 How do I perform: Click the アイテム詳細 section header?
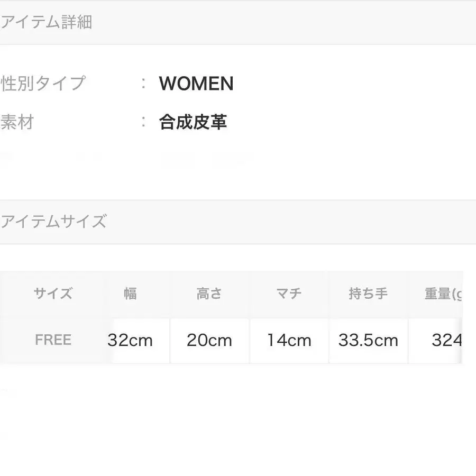pyautogui.click(x=47, y=22)
